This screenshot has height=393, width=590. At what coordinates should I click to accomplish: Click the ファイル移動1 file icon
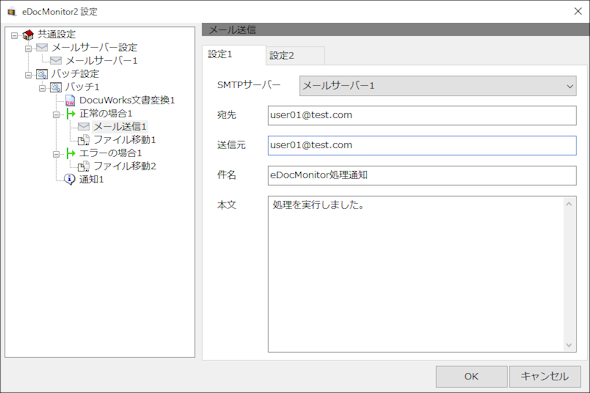(84, 140)
